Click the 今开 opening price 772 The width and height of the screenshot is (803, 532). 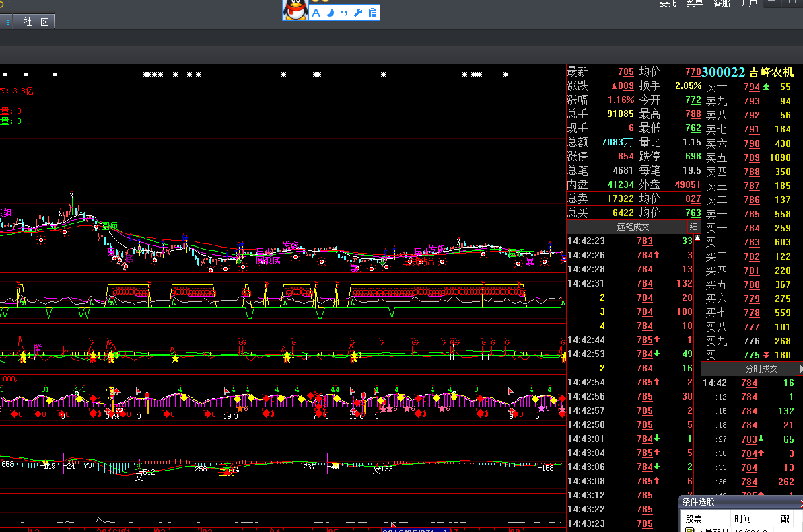coord(693,100)
